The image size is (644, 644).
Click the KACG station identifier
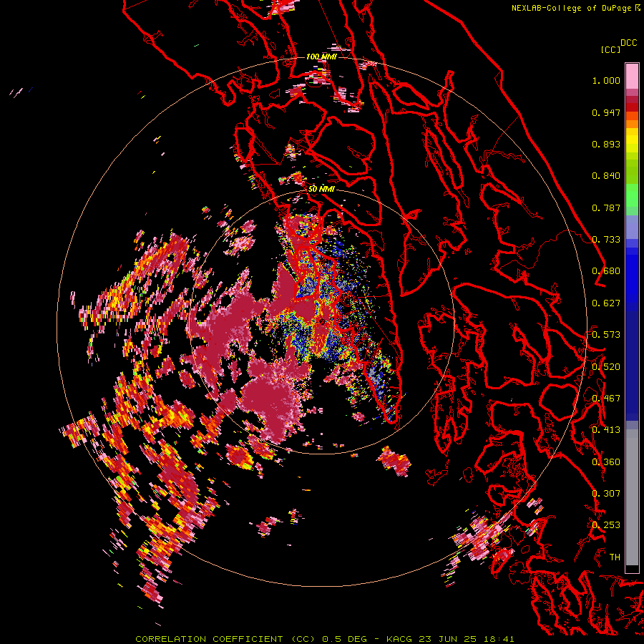[x=399, y=639]
